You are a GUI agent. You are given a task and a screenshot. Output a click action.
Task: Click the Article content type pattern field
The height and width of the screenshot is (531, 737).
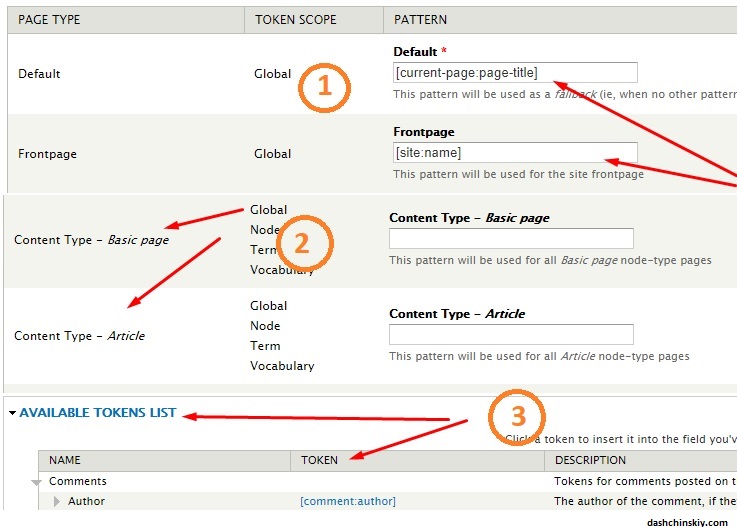tap(511, 335)
